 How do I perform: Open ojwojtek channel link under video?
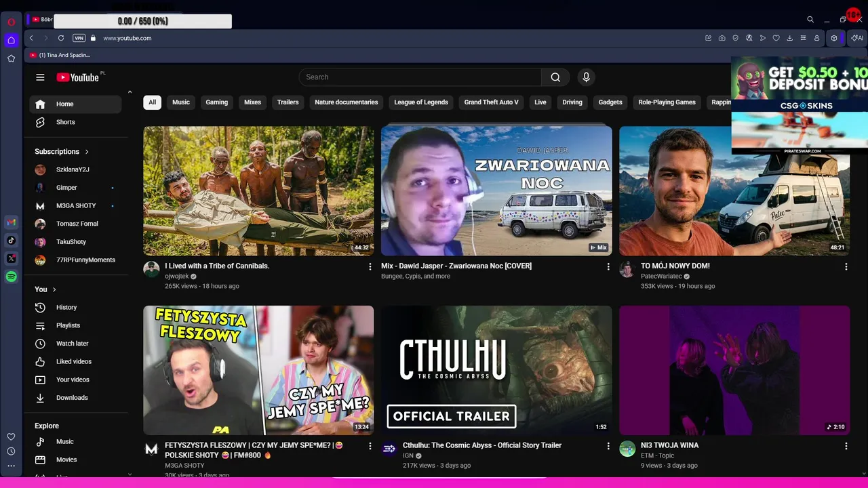(x=177, y=277)
